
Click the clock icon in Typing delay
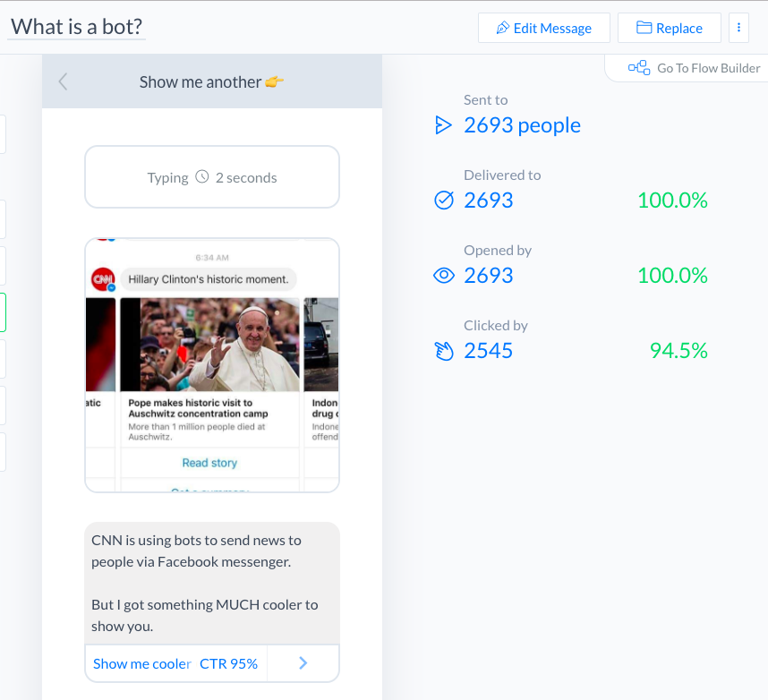click(202, 177)
